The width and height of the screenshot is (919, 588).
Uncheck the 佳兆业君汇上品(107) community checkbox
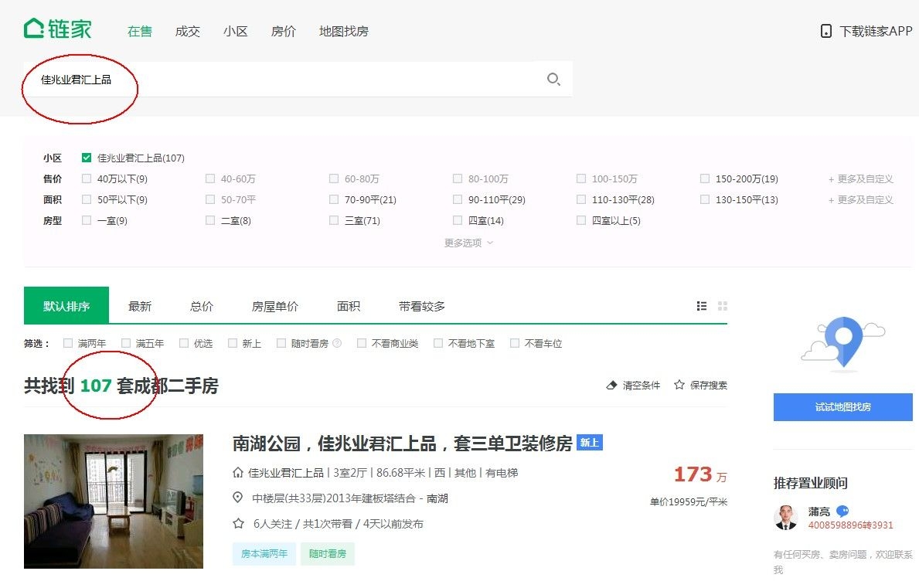[x=87, y=158]
